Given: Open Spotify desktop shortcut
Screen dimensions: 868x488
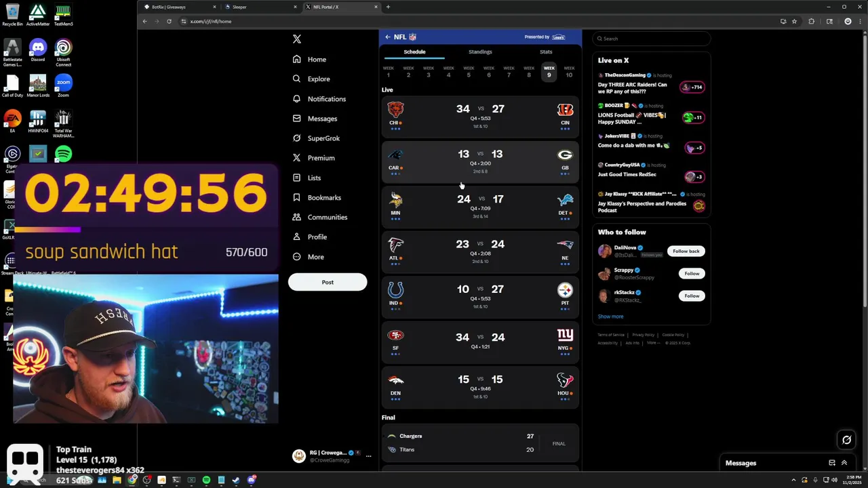Looking at the screenshot, I should tap(63, 154).
